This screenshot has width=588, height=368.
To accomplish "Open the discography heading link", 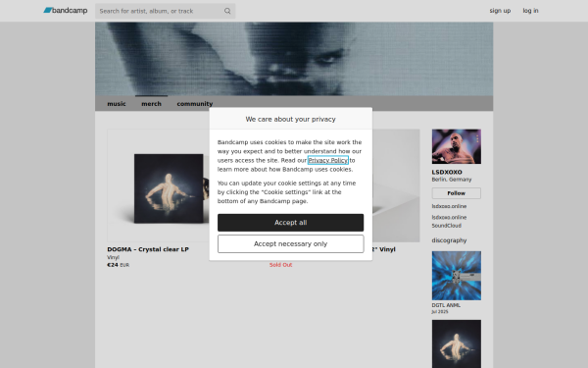I will click(x=449, y=240).
